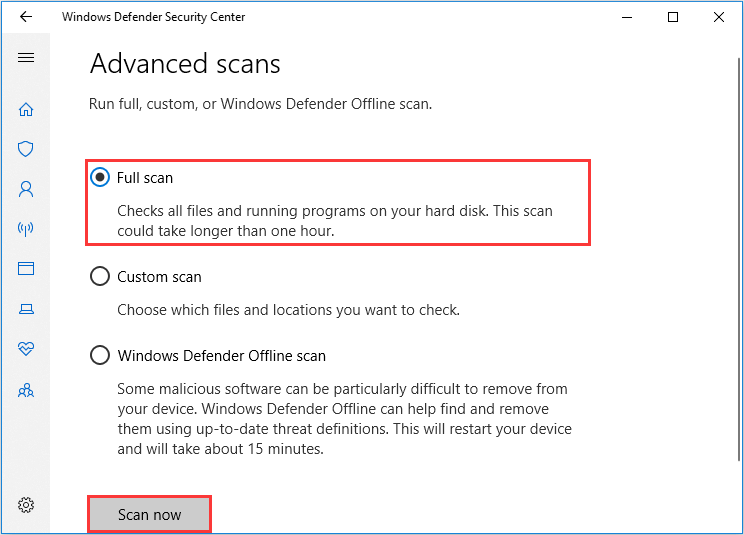
Task: Click the Custom scan label text
Action: point(159,277)
